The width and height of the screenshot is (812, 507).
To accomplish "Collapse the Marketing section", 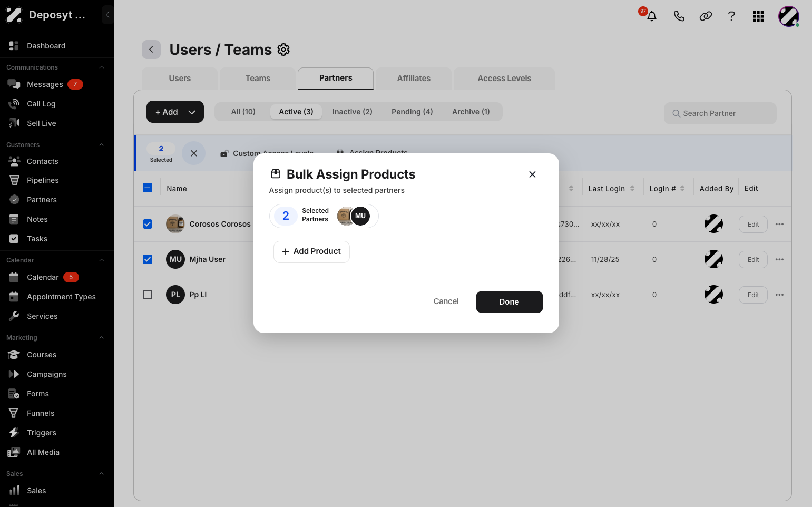I will (x=102, y=338).
